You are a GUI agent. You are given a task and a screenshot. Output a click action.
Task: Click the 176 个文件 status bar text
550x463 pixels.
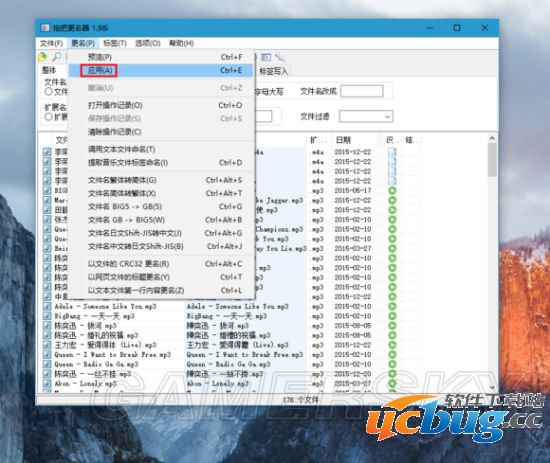tap(301, 400)
